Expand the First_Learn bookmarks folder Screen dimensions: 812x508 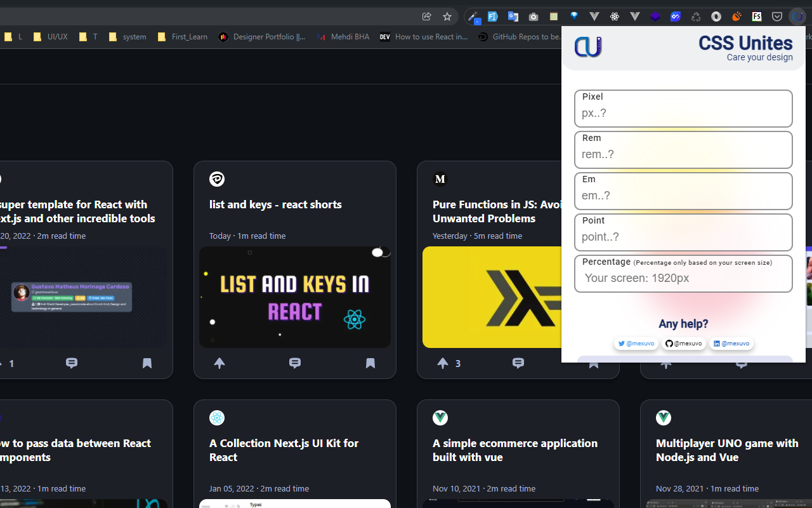[x=182, y=37]
